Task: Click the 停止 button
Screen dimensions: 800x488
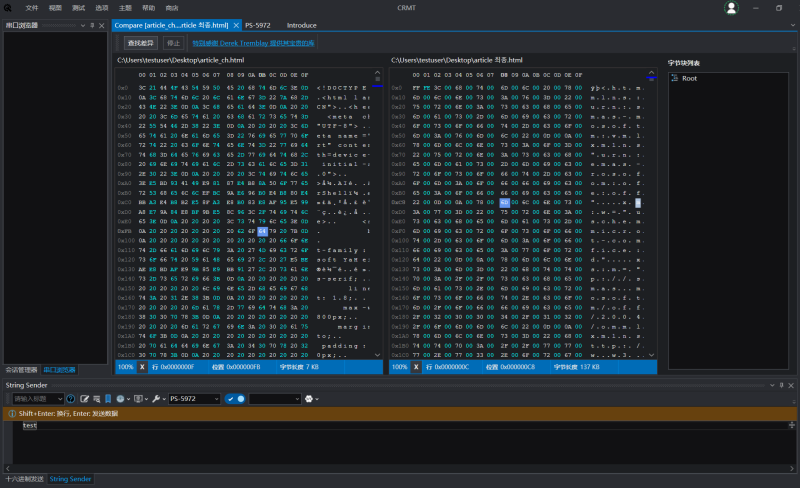Action: [x=173, y=43]
